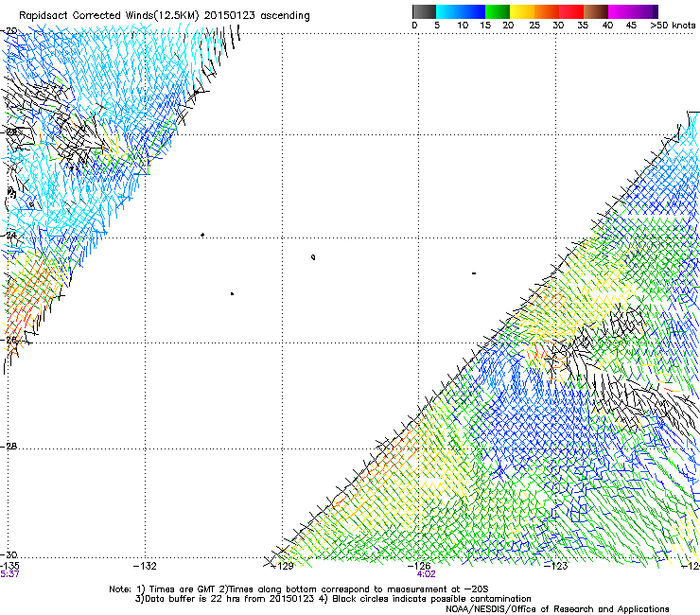The image size is (700, 615).
Task: Click the purple '4:02' time label
Action: tap(426, 574)
